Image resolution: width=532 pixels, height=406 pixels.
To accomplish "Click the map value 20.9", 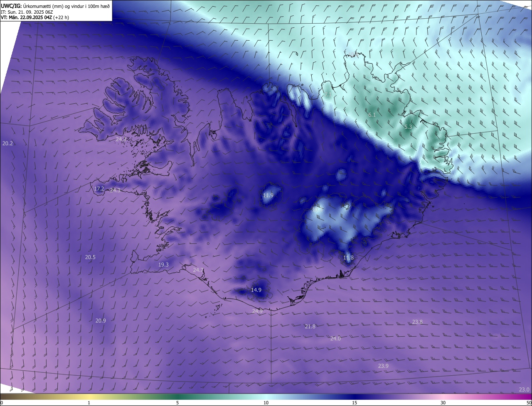I will [x=101, y=320].
